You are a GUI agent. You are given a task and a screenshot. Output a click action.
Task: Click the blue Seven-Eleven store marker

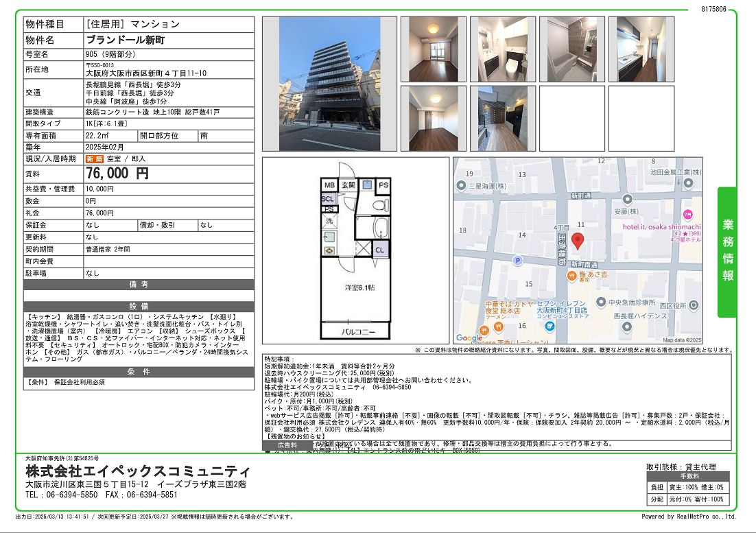click(549, 327)
